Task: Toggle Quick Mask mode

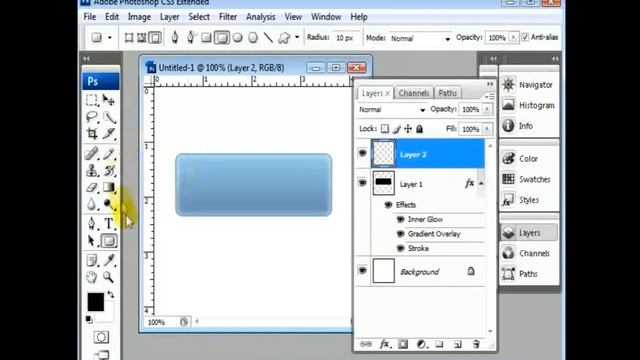Action: coord(101,337)
